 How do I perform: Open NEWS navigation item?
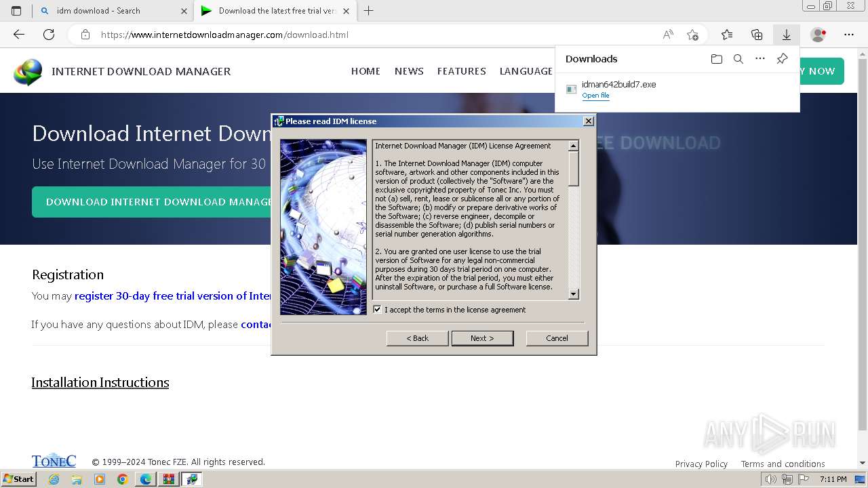409,71
